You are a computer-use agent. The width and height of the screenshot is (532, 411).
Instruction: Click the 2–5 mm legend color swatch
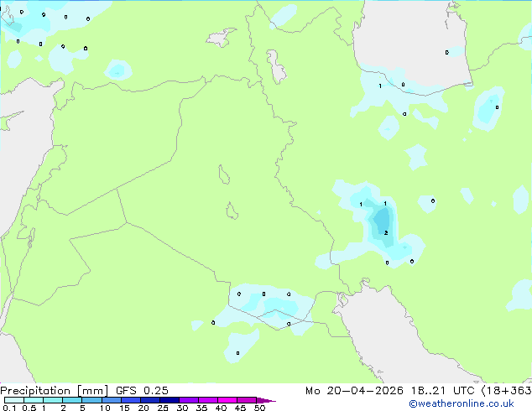(x=72, y=400)
